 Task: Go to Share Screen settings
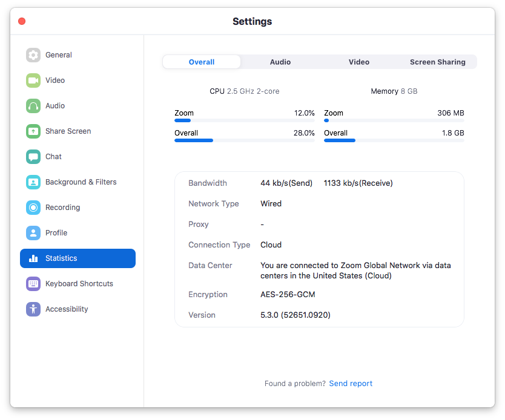point(68,131)
